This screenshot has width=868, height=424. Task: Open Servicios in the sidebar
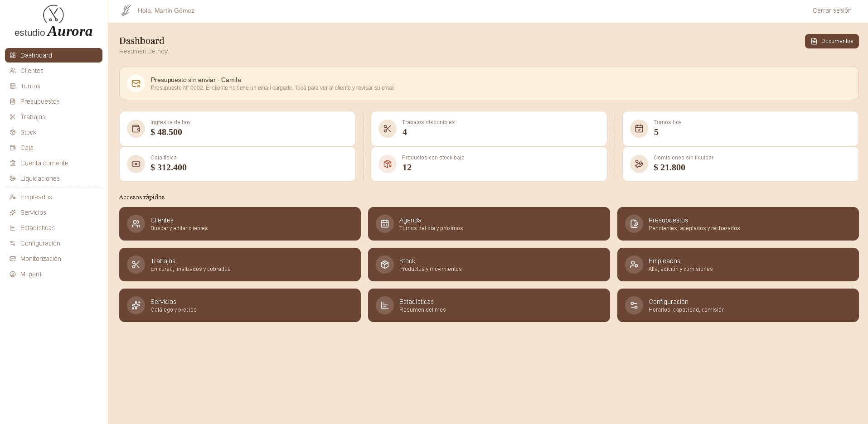53,212
